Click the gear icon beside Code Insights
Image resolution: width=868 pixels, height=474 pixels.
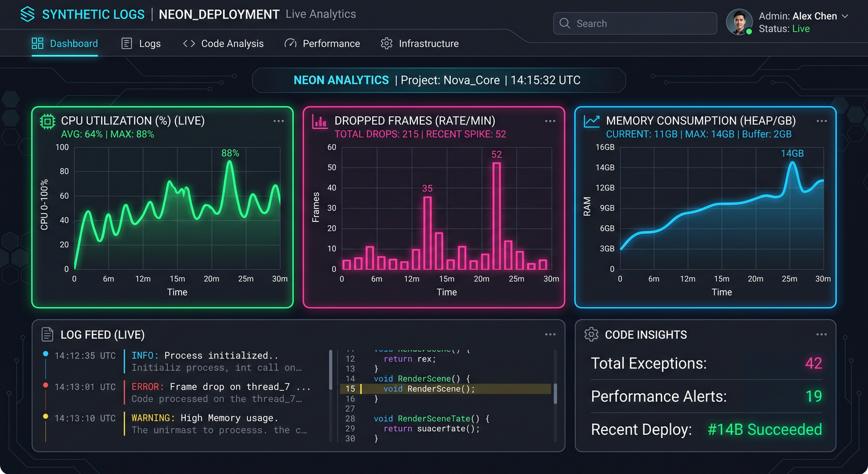(591, 334)
